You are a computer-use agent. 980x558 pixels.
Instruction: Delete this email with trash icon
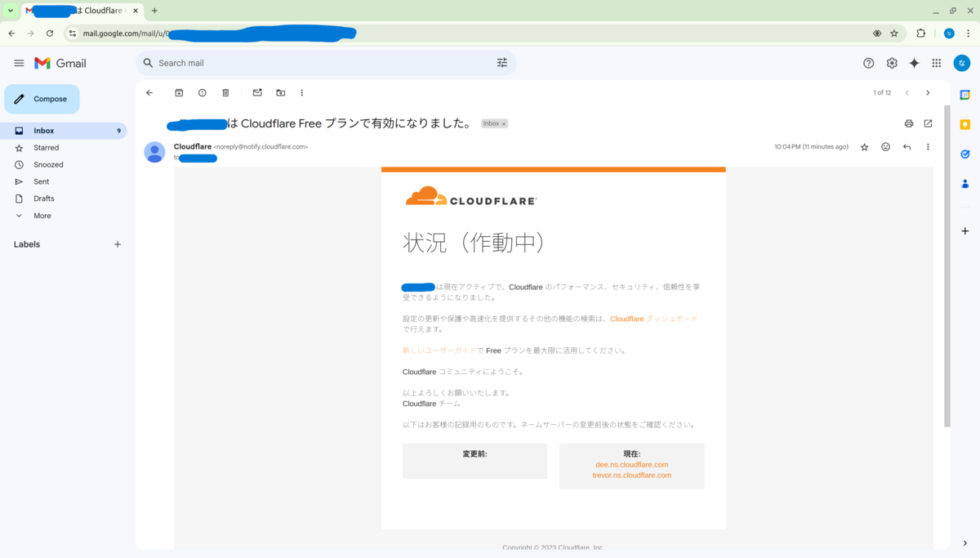coord(226,93)
